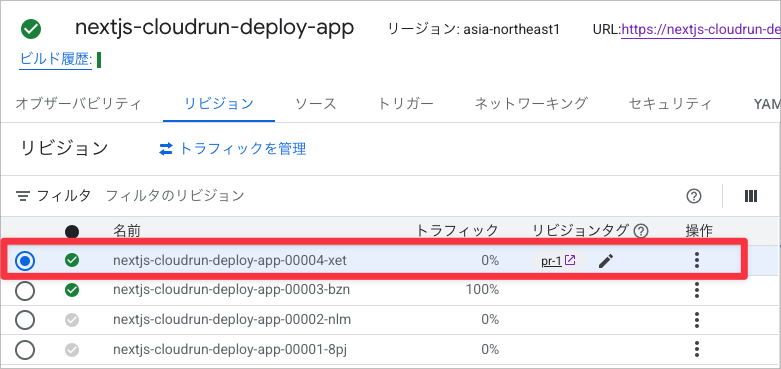Open actions menu for revision 00002-nlm
The image size is (781, 369).
tap(697, 319)
